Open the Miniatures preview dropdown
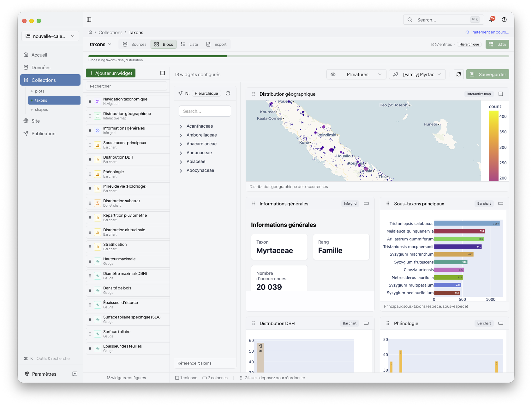The image size is (532, 406). (356, 74)
